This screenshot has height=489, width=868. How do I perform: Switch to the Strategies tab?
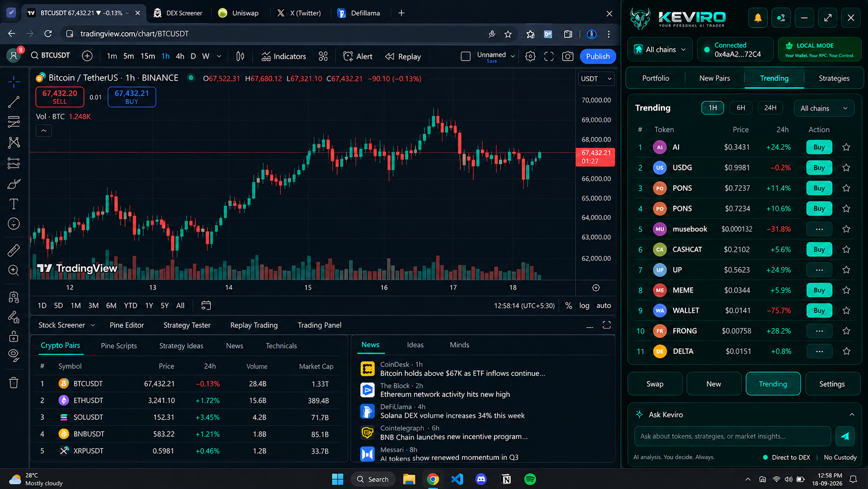(x=834, y=78)
